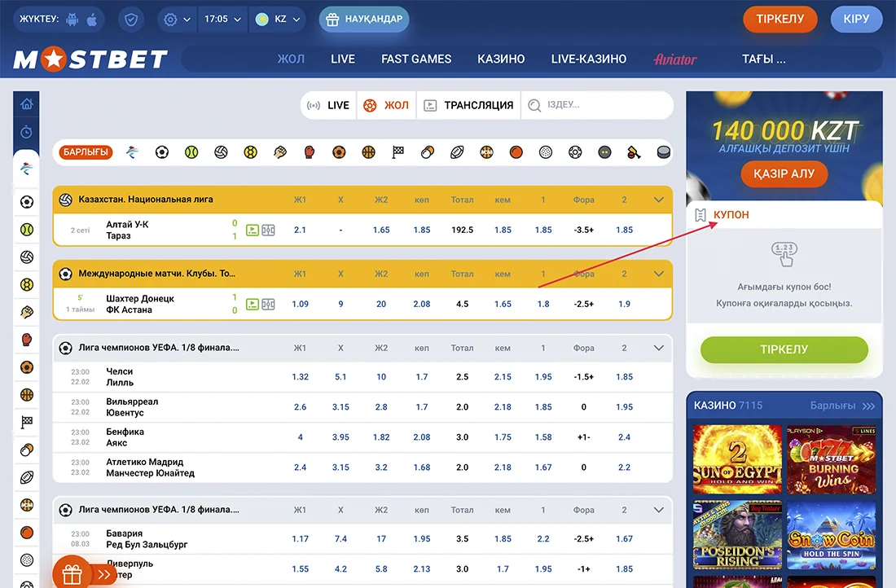Open the НАУҚАНДАР promotions button

tap(364, 20)
